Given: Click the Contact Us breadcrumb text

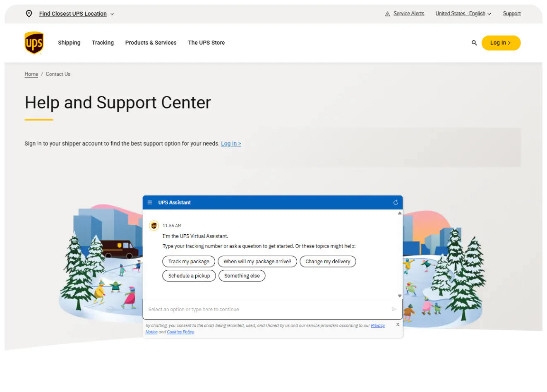Looking at the screenshot, I should point(58,74).
